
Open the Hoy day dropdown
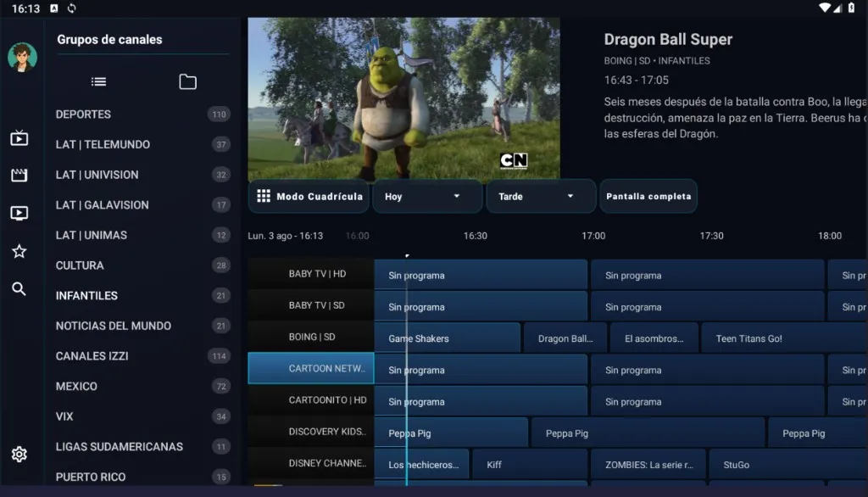(x=427, y=196)
